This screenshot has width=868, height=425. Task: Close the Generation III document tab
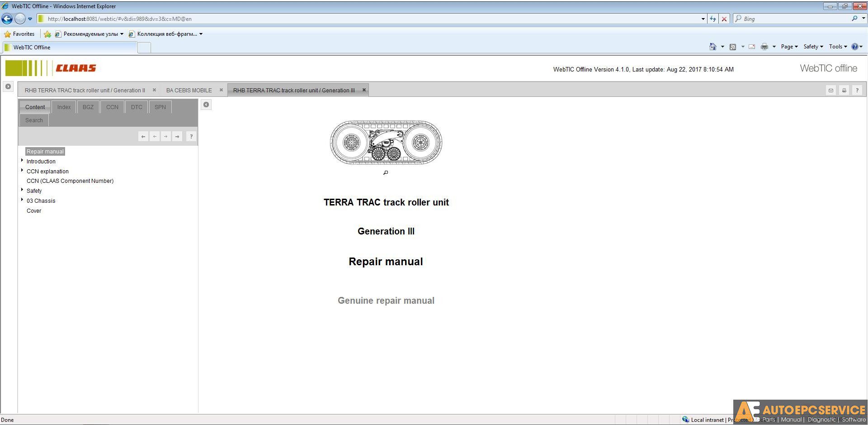coord(364,90)
